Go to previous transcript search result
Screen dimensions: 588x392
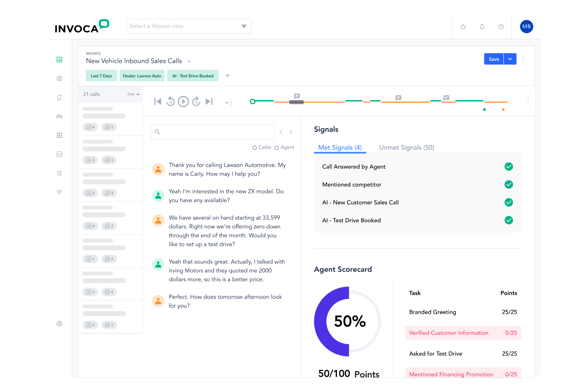click(x=281, y=132)
